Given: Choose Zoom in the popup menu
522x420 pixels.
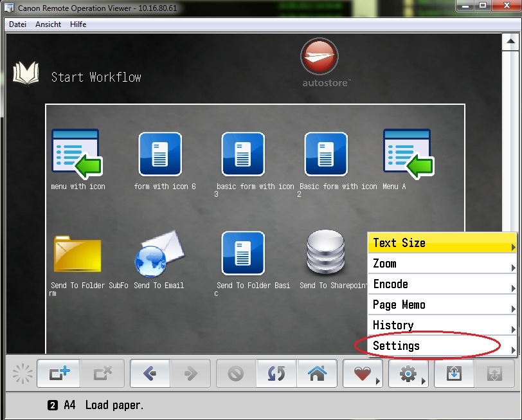Looking at the screenshot, I should pyautogui.click(x=442, y=263).
